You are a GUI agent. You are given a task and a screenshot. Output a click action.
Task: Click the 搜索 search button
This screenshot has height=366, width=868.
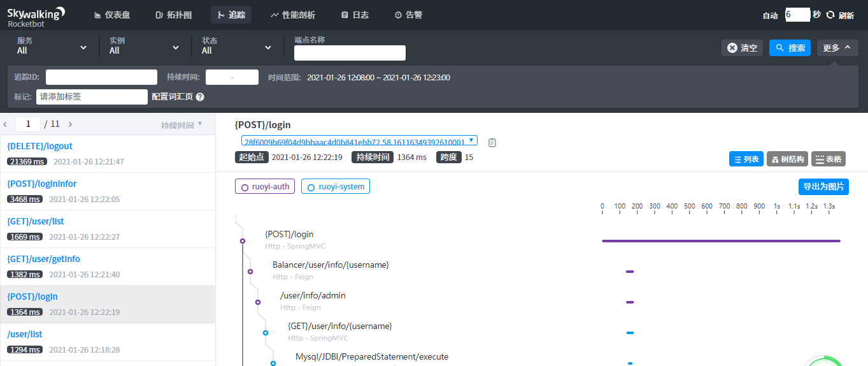790,48
